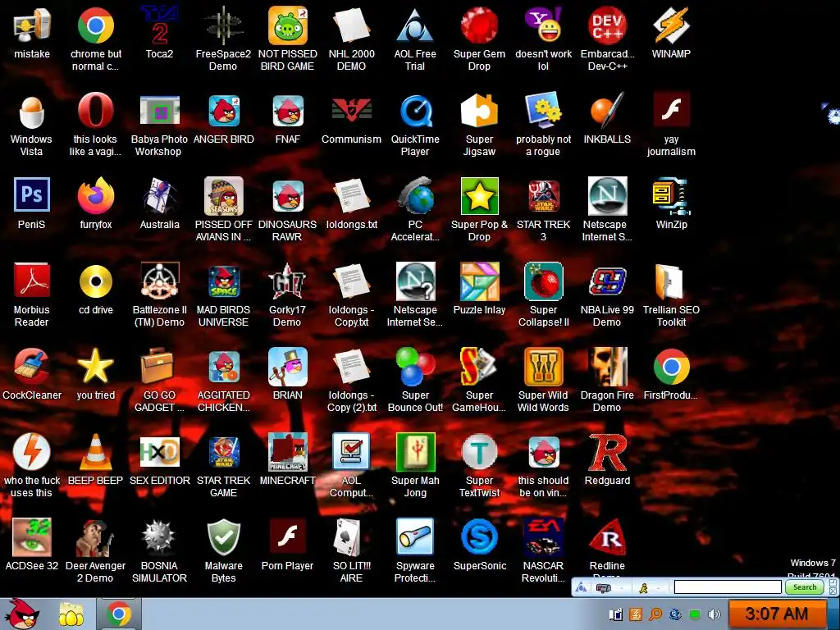Launch the Super Mah Jong icon
This screenshot has height=630, width=840.
pyautogui.click(x=415, y=452)
